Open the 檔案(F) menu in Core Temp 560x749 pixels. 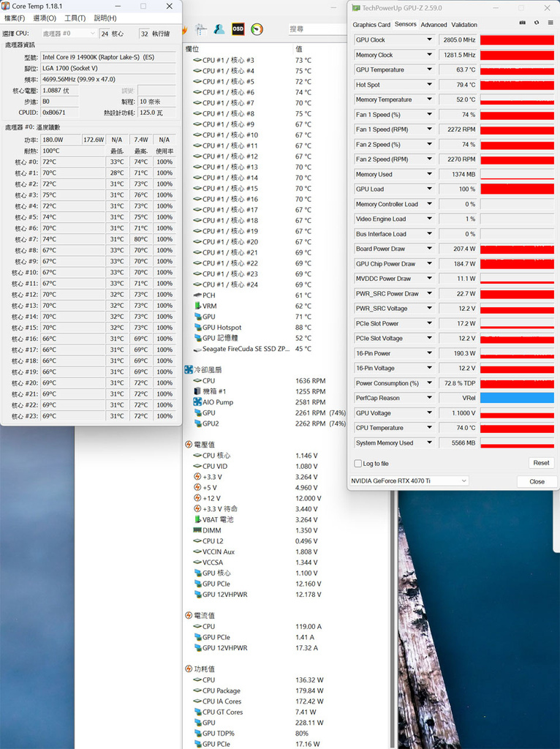point(15,18)
